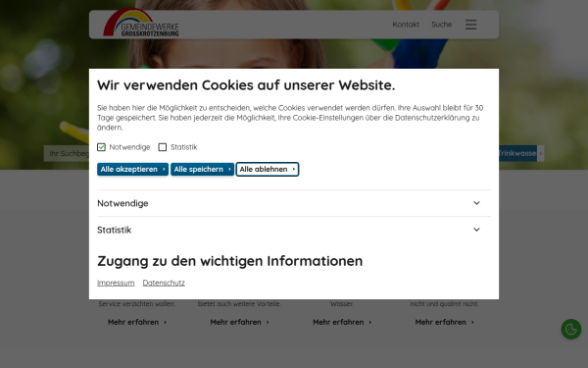Click the 'Zugang zu den wichtigen Informationen' heading
The image size is (588, 368).
(230, 261)
